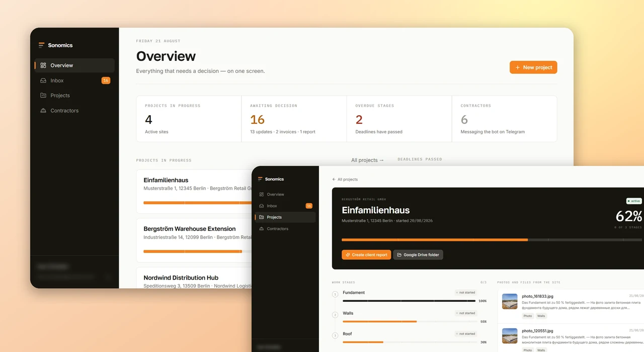644x352 pixels.
Task: Go to Overview in the front project window sidebar
Action: pos(285,195)
